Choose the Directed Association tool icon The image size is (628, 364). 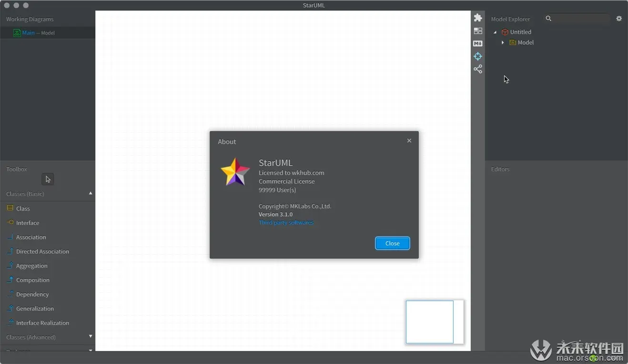pyautogui.click(x=10, y=251)
